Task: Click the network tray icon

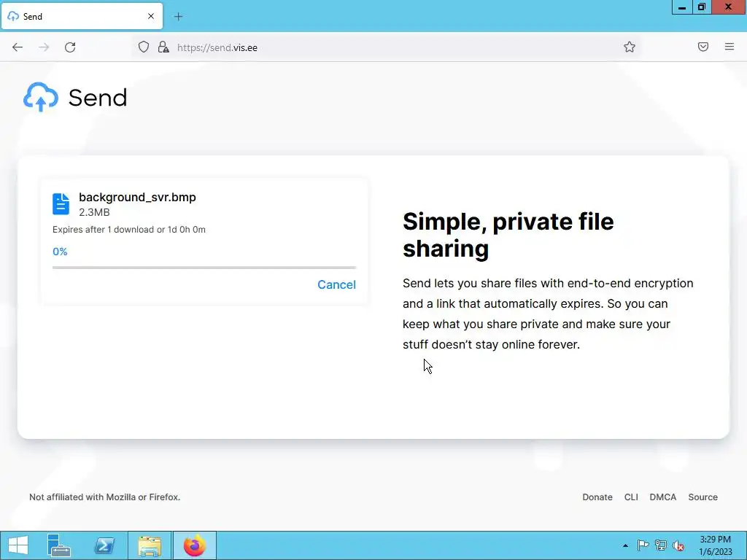Action: click(x=661, y=545)
